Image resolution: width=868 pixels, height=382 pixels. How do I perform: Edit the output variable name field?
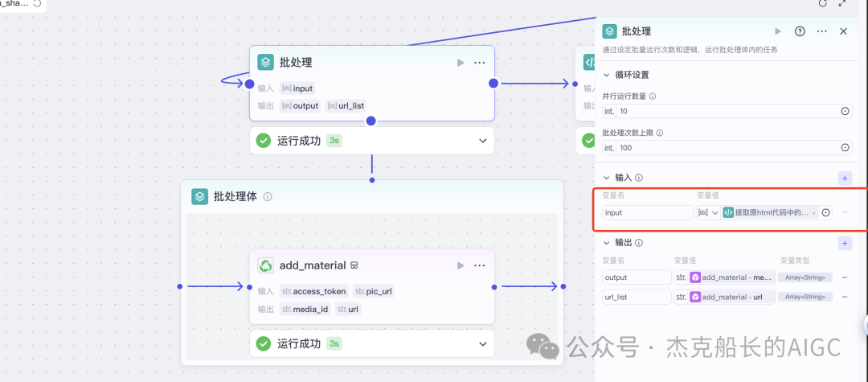[637, 277]
